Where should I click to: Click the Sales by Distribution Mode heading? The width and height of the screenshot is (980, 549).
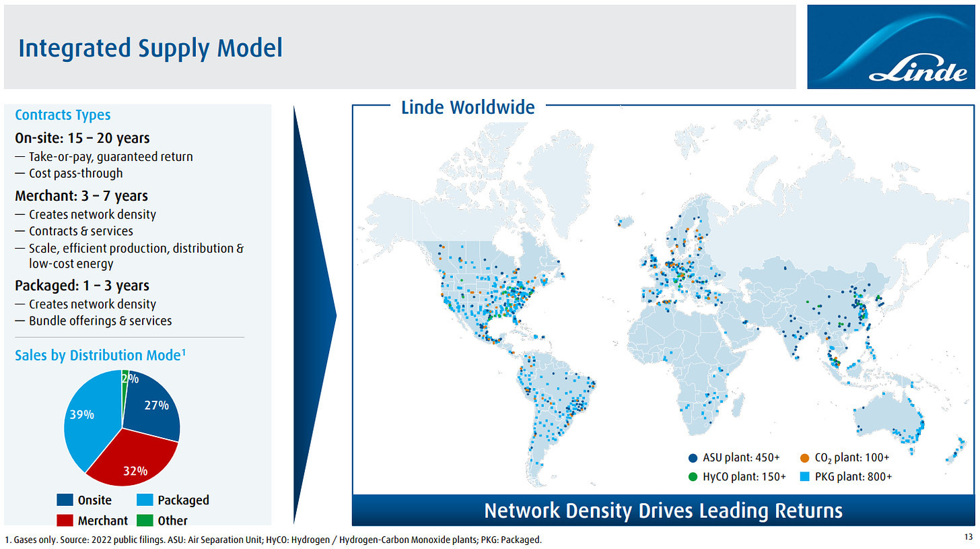tap(100, 355)
